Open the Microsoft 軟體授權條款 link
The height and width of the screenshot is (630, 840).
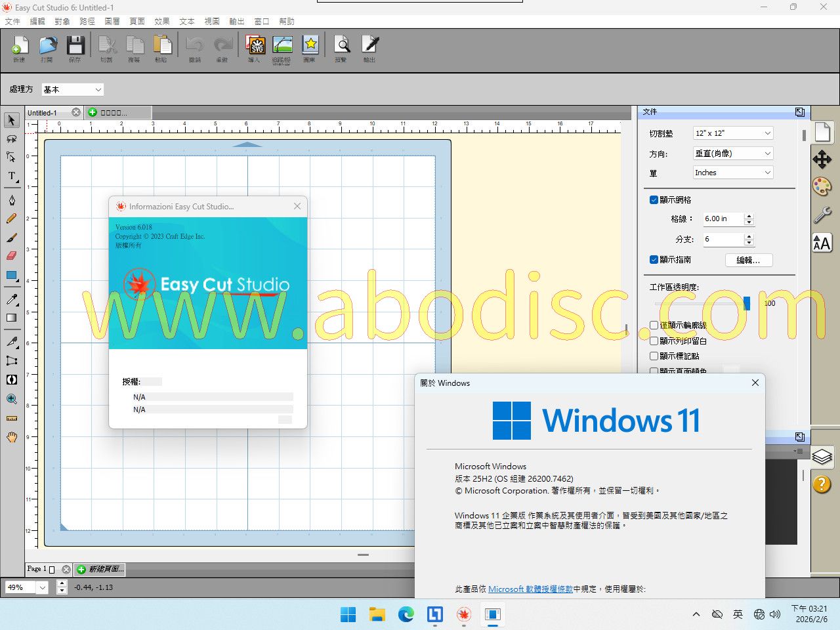530,589
